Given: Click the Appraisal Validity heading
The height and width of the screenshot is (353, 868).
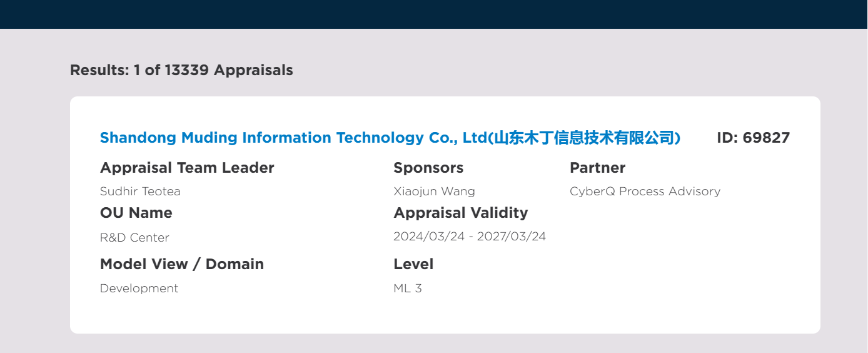Looking at the screenshot, I should click(x=461, y=213).
